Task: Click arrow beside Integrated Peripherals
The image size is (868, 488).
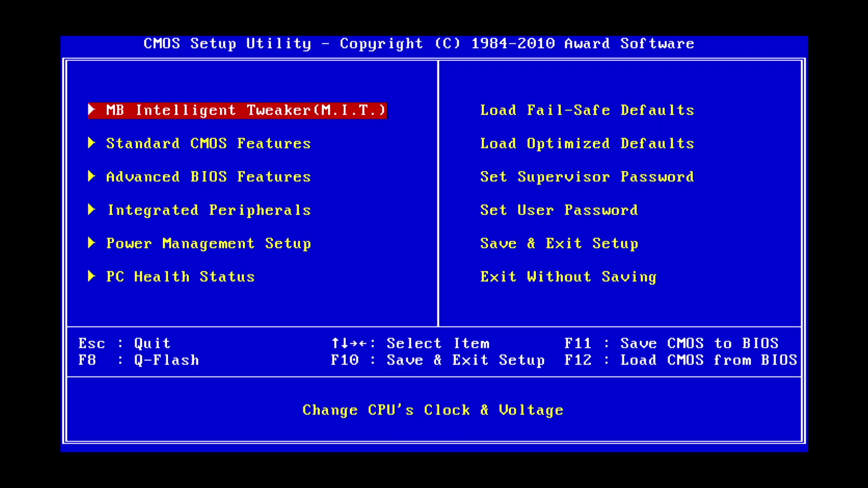Action: coord(91,210)
